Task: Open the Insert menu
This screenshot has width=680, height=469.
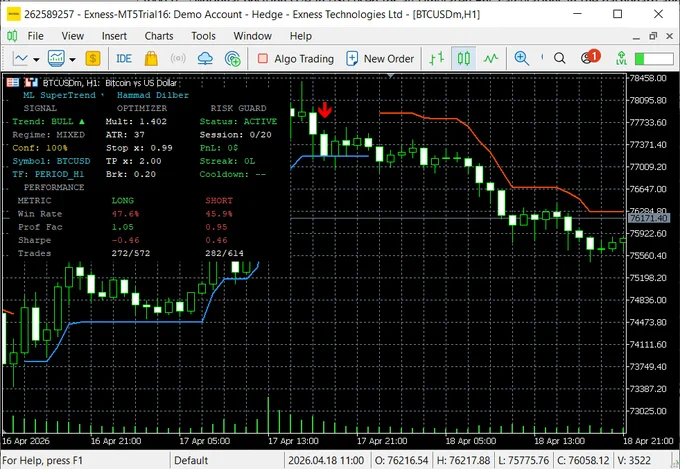Action: [x=114, y=36]
